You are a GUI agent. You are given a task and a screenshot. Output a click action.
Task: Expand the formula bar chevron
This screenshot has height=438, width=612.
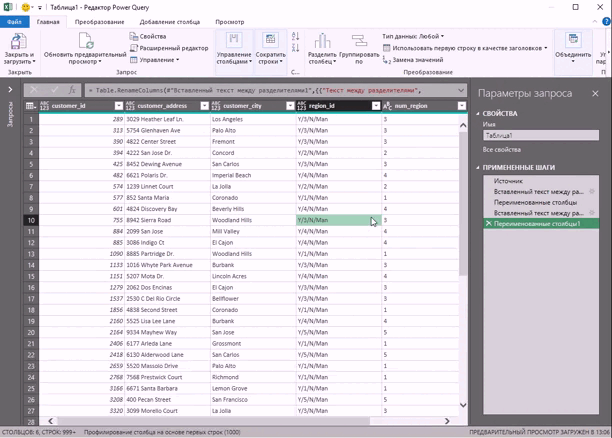[461, 91]
